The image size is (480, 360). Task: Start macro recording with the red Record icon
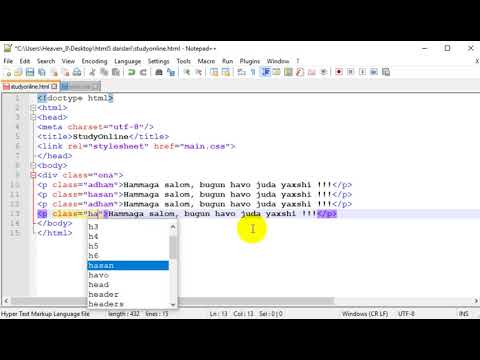[339, 72]
